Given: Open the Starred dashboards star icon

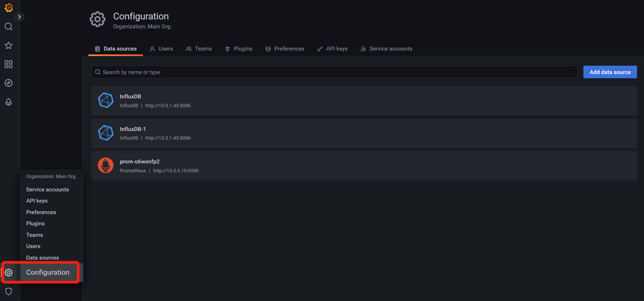Looking at the screenshot, I should 9,45.
